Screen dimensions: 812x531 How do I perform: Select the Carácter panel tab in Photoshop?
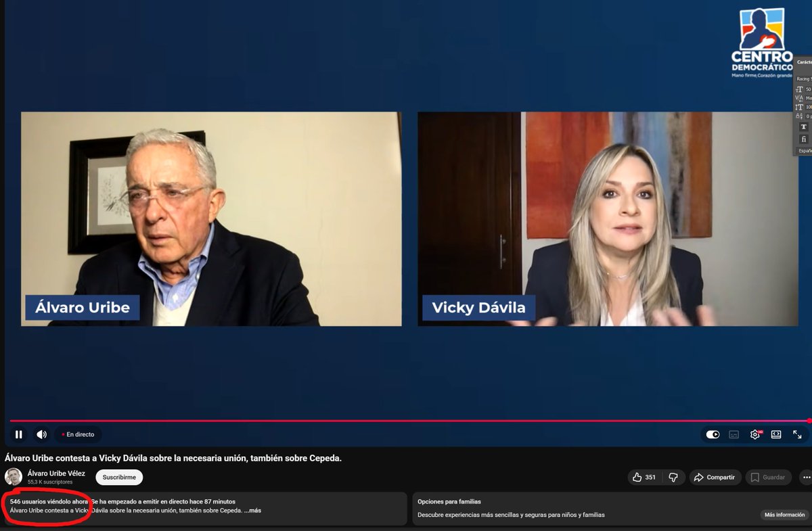pos(805,62)
